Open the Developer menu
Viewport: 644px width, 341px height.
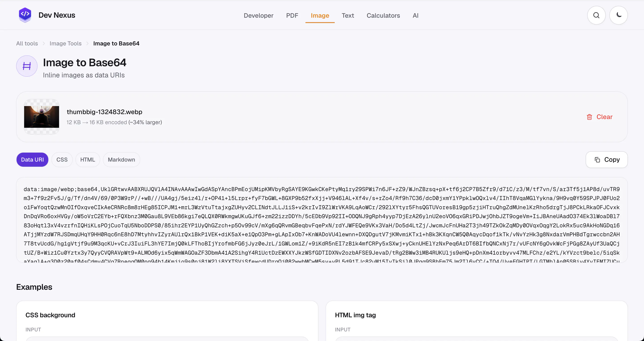pyautogui.click(x=258, y=15)
